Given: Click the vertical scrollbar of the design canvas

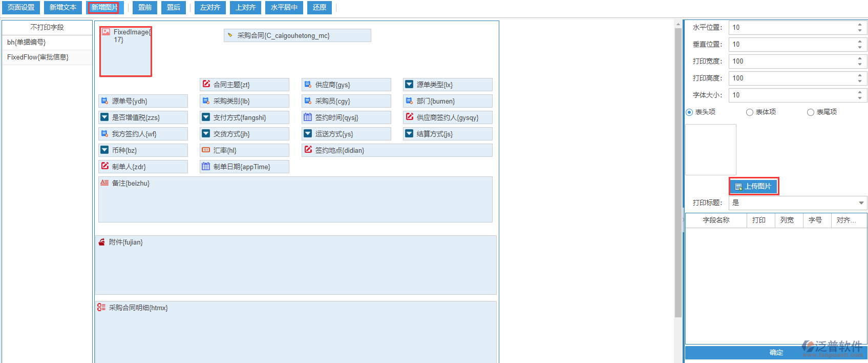Looking at the screenshot, I should point(678,169).
